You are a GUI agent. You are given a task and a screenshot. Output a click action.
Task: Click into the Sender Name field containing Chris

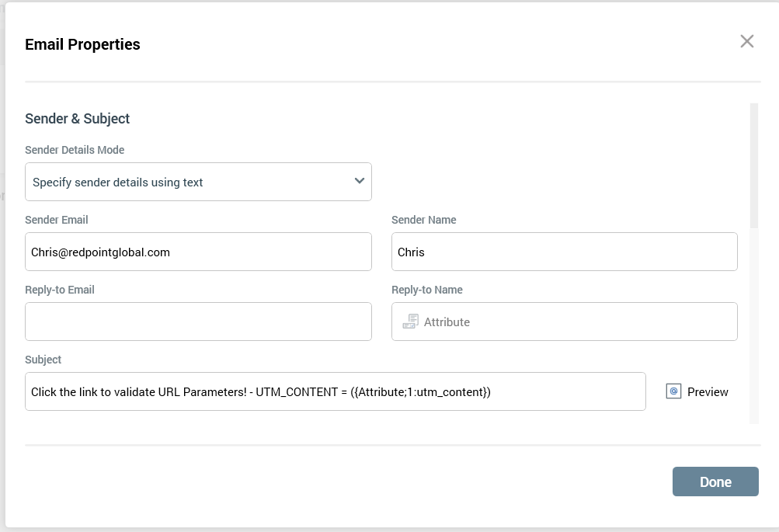coord(564,252)
